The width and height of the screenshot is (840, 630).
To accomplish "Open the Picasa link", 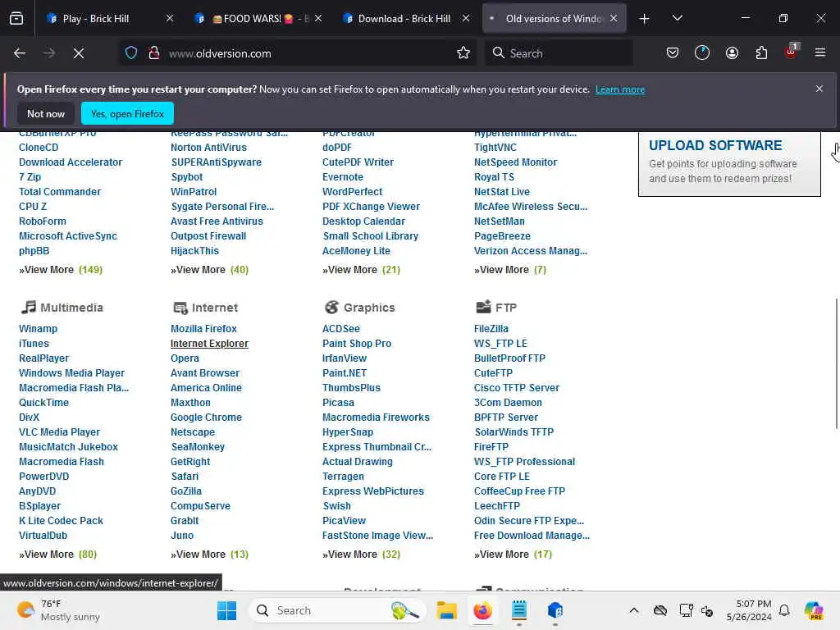I will point(338,402).
